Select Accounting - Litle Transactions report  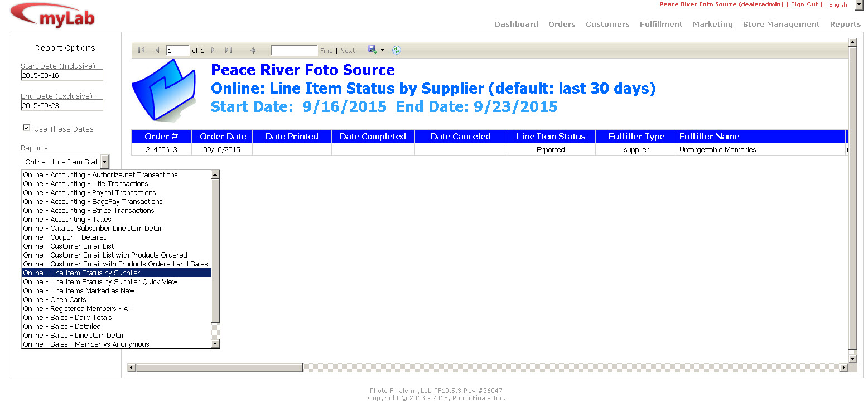(x=117, y=183)
